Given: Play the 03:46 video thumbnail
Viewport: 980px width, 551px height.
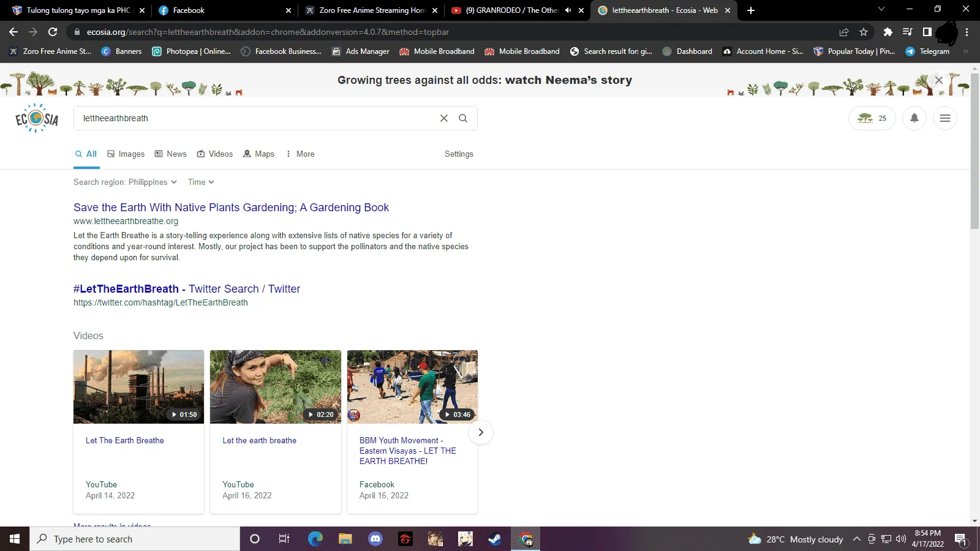Looking at the screenshot, I should pos(412,387).
